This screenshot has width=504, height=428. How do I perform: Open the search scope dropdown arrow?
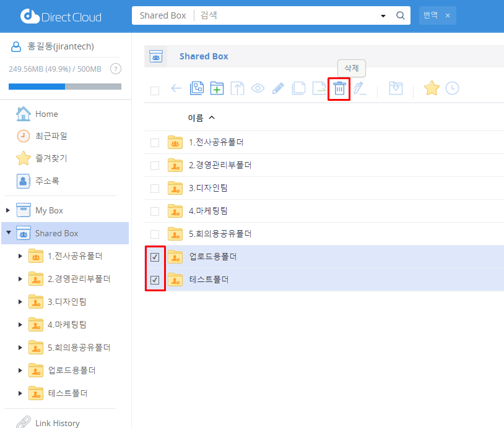pyautogui.click(x=383, y=16)
